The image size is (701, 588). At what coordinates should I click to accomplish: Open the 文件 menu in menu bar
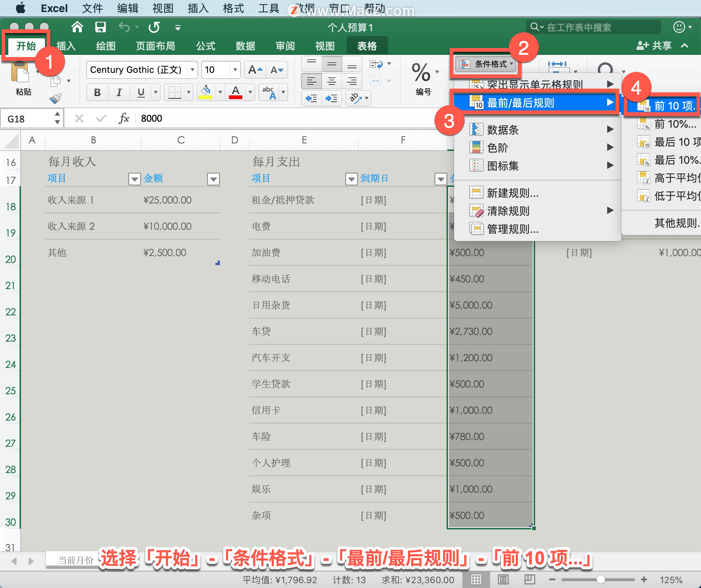point(92,8)
